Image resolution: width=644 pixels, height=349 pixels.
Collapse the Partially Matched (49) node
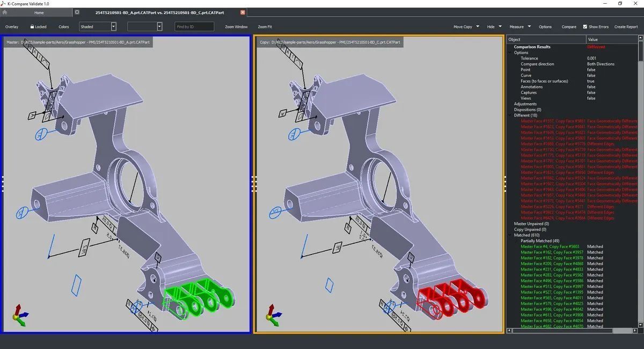(517, 241)
